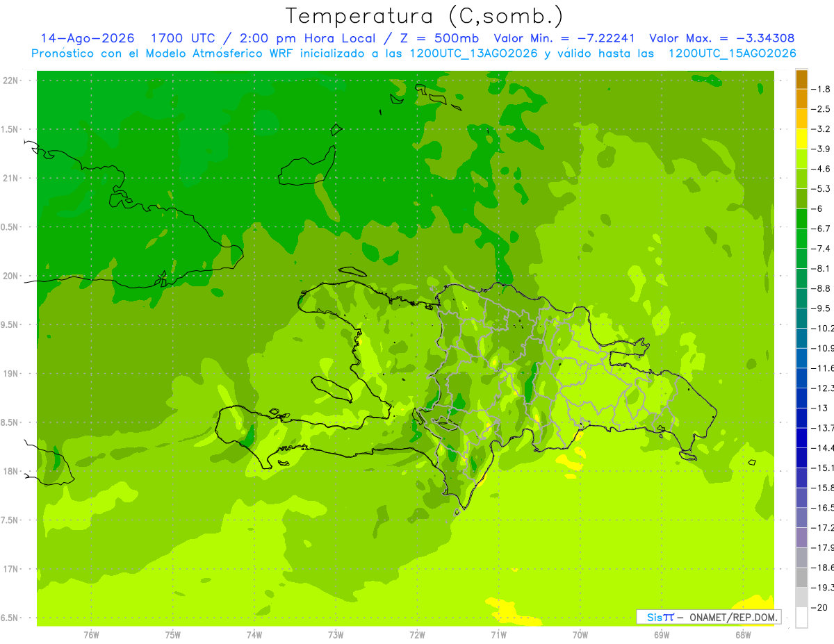Click the 76W longitude axis label
This screenshot has height=644, width=834.
point(91,635)
